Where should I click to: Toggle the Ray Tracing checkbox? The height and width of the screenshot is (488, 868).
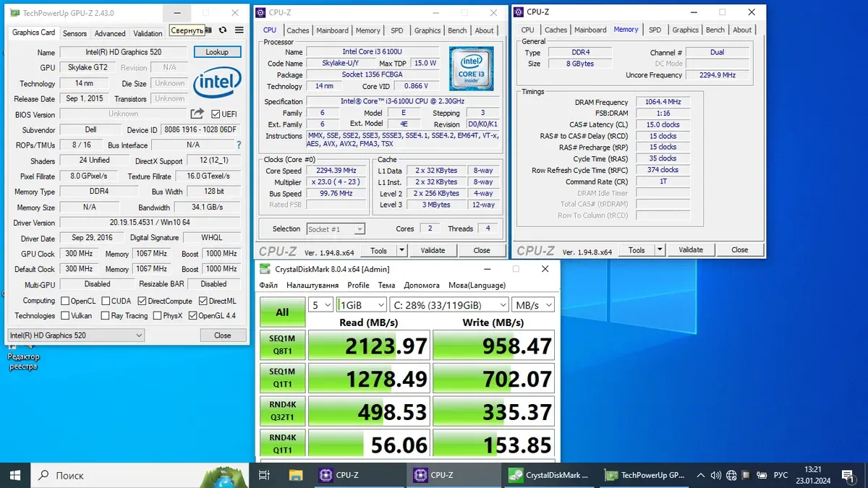point(105,316)
